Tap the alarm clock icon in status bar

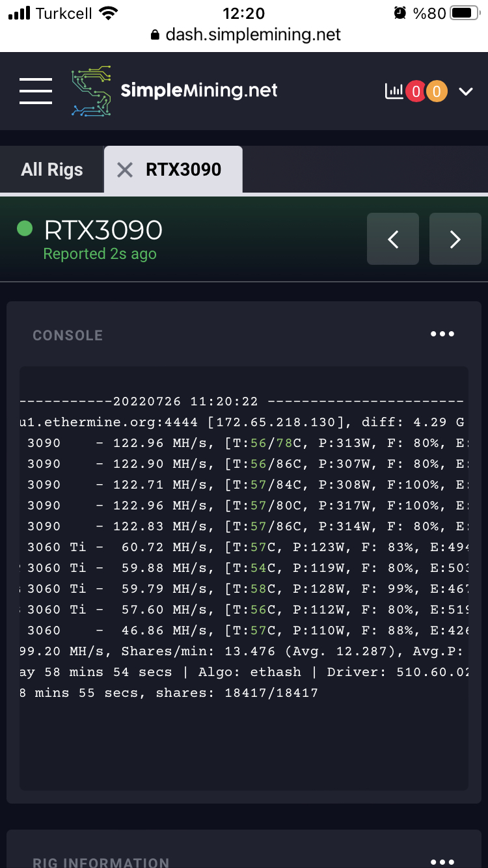(x=400, y=13)
